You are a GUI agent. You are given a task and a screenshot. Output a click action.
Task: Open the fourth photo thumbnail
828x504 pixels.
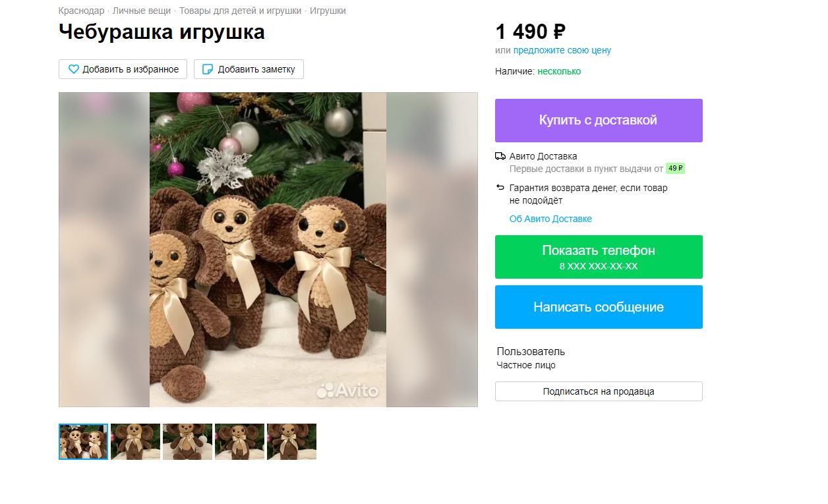tap(239, 441)
